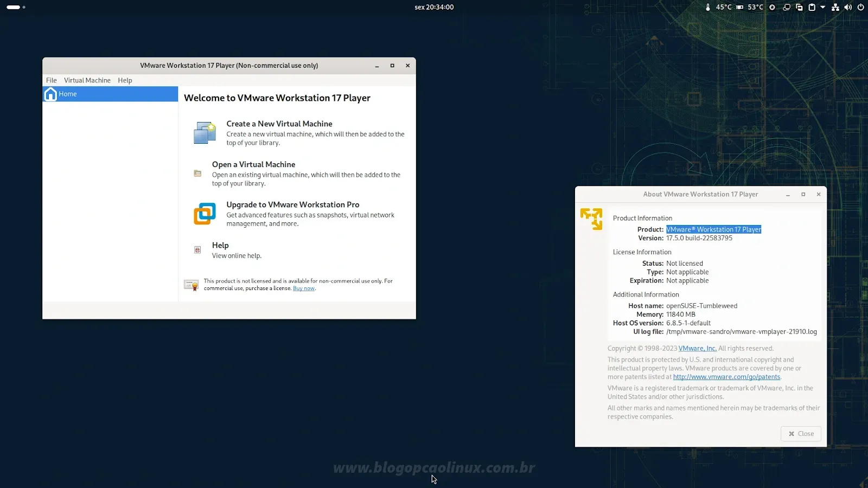Click the Upgrade to Workstation Pro icon
Viewport: 868px width, 488px height.
pyautogui.click(x=205, y=214)
